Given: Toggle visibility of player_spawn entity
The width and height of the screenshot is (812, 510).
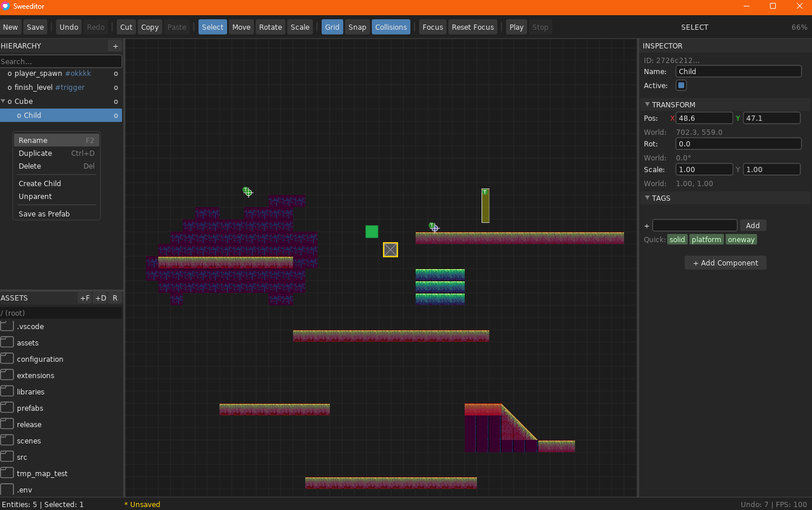Looking at the screenshot, I should click(x=116, y=74).
